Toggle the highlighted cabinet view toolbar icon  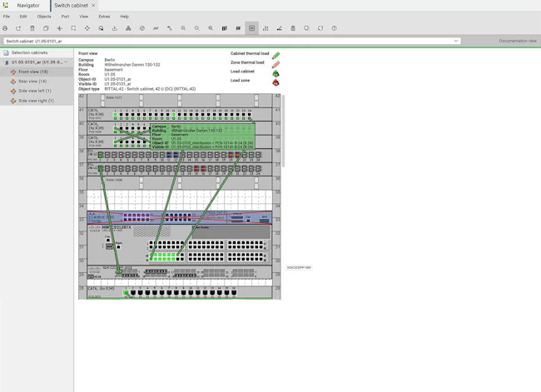pyautogui.click(x=252, y=28)
